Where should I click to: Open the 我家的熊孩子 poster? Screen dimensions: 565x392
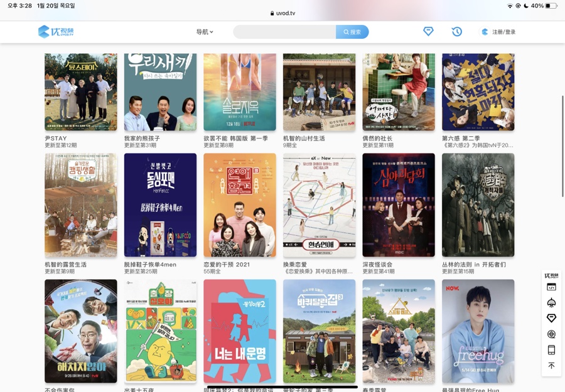click(160, 92)
